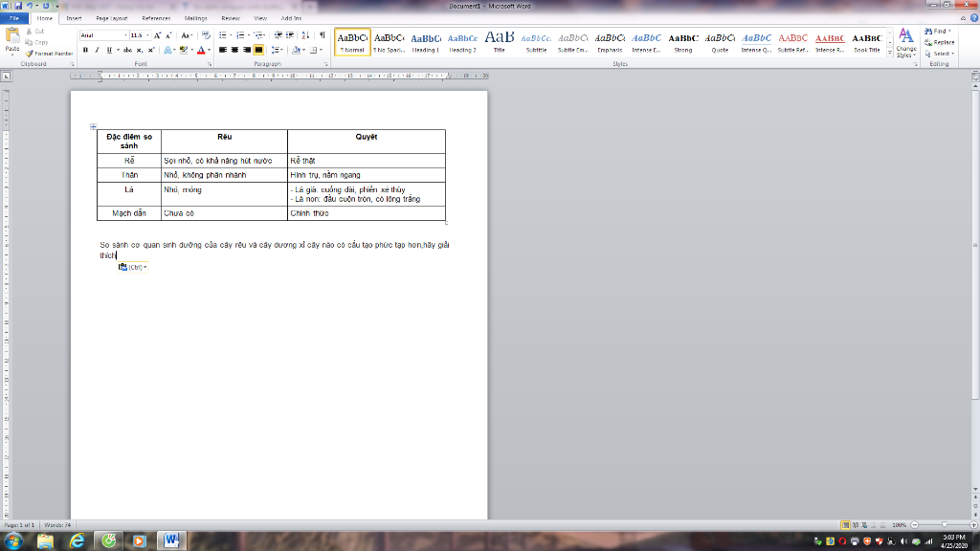The image size is (980, 551).
Task: Open the file explorer folder on the taskbar
Action: tap(45, 540)
